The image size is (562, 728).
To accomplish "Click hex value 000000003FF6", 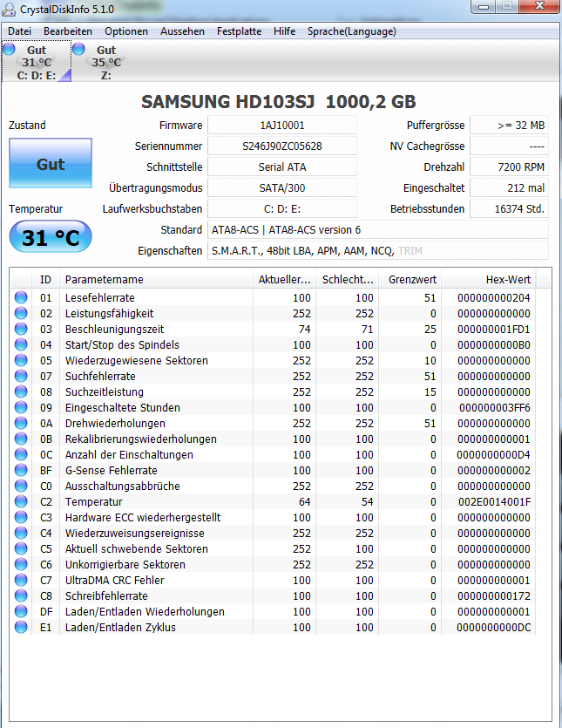I will click(495, 408).
